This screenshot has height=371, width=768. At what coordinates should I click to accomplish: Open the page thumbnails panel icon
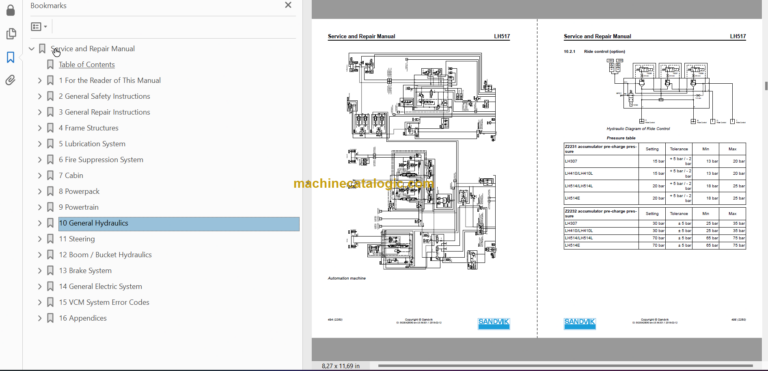(x=10, y=34)
